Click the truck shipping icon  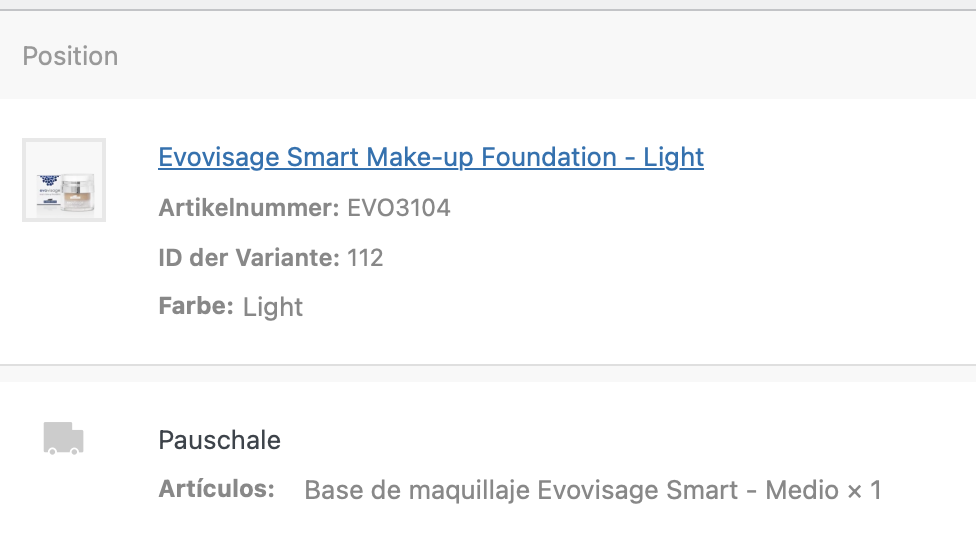[64, 439]
